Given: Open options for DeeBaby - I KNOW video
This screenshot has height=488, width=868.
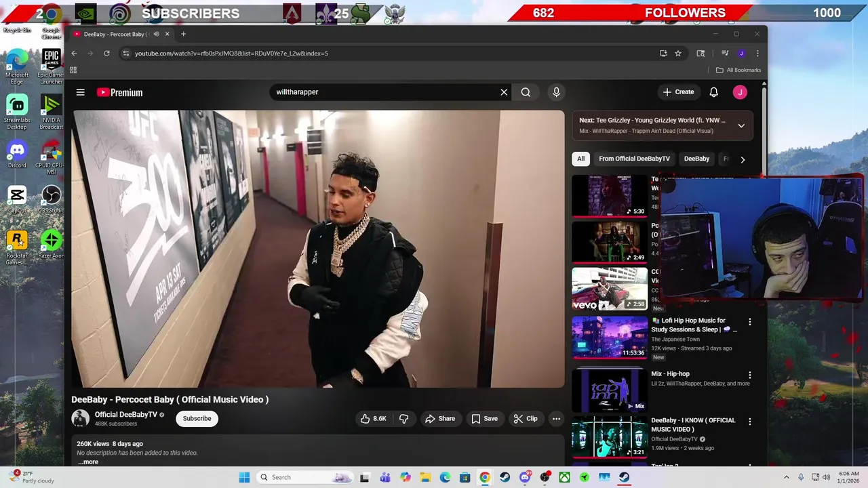Looking at the screenshot, I should pyautogui.click(x=750, y=422).
